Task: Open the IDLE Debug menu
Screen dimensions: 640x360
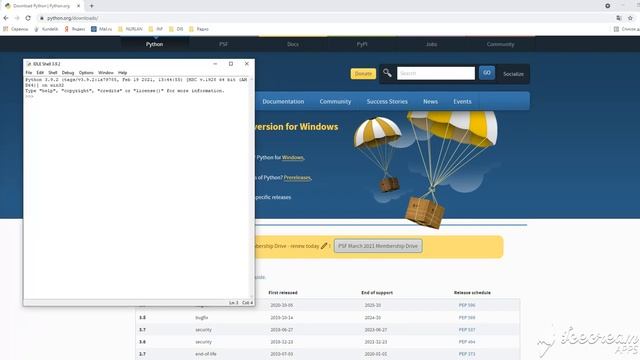Action: coord(68,73)
